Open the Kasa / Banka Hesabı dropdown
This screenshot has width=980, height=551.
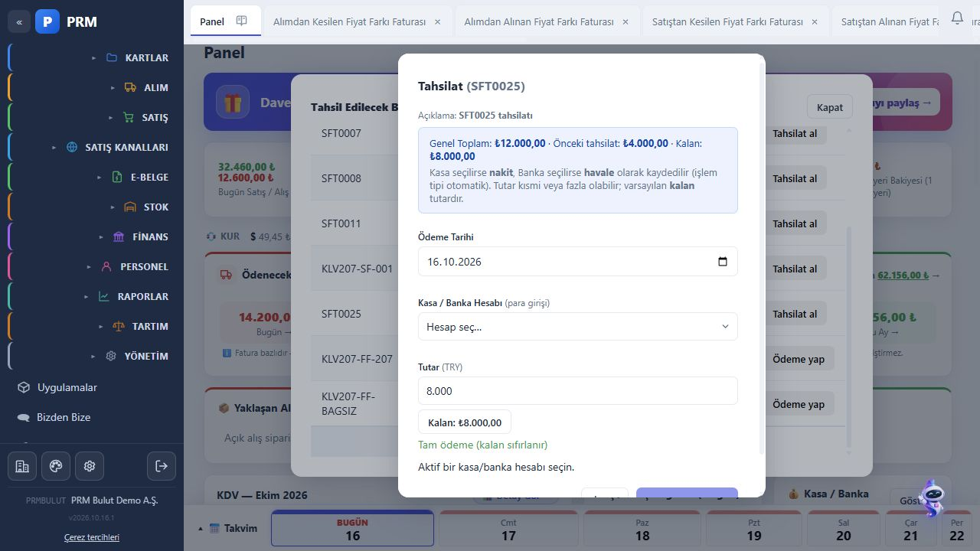pos(578,327)
